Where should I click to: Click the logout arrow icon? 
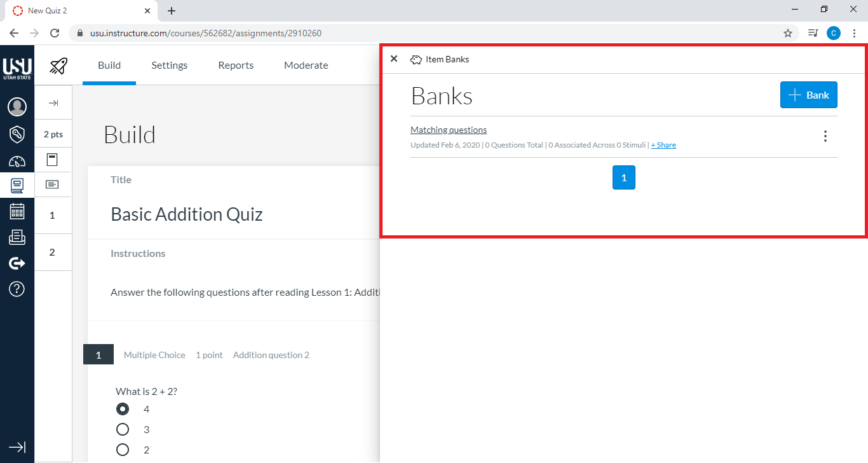[x=17, y=263]
